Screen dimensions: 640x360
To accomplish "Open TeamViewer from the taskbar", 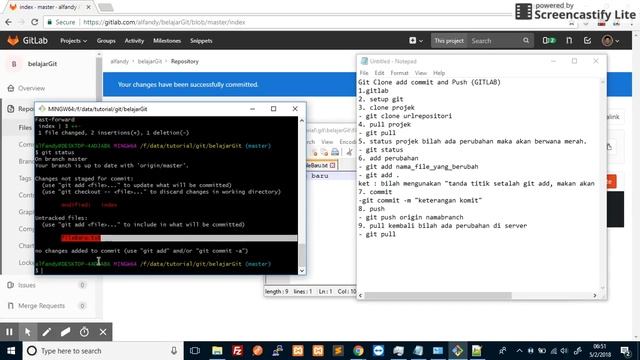I will [x=378, y=351].
